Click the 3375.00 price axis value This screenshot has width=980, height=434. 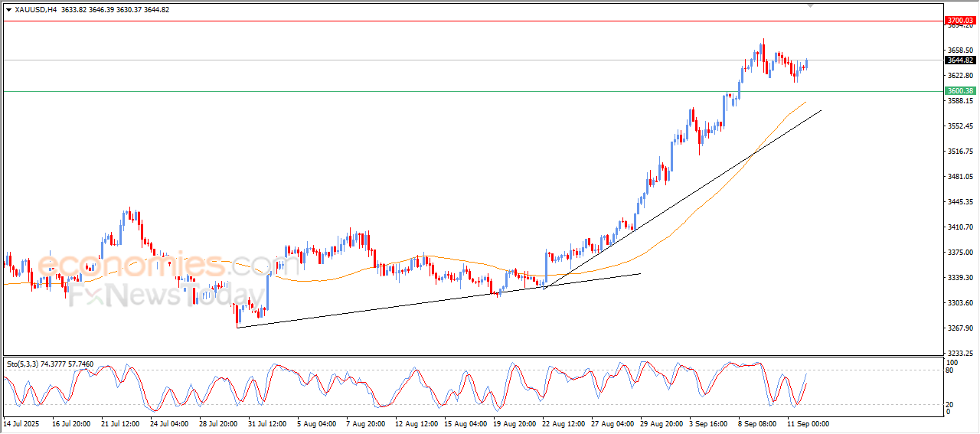tap(959, 253)
